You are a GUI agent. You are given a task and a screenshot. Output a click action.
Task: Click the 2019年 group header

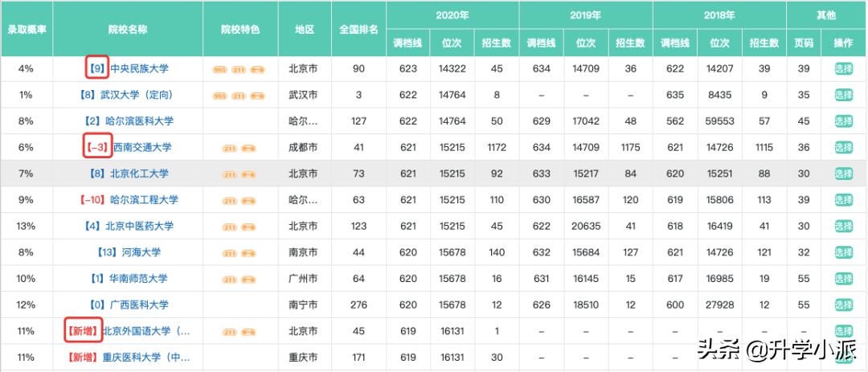586,15
